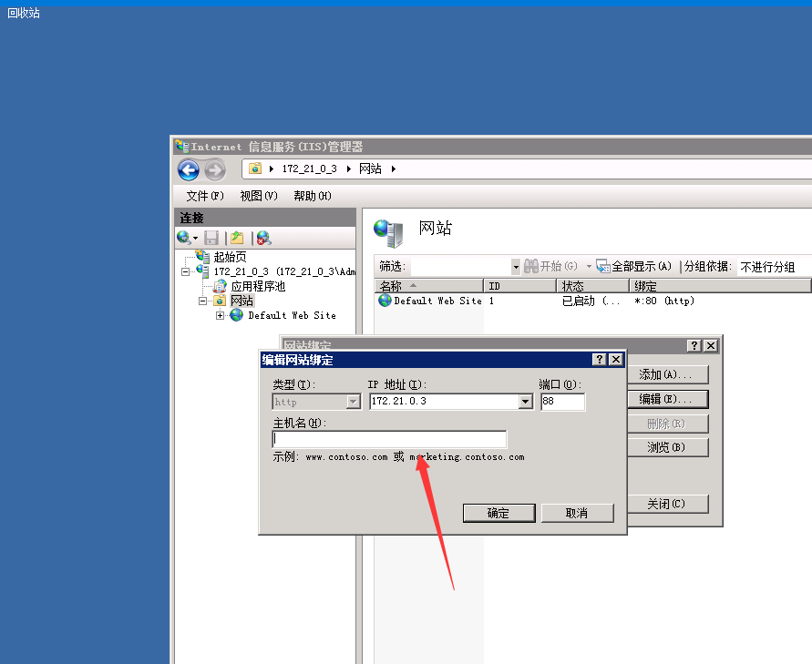Click the up-folder icon in Connections toolbar
This screenshot has height=664, width=812.
tap(237, 238)
